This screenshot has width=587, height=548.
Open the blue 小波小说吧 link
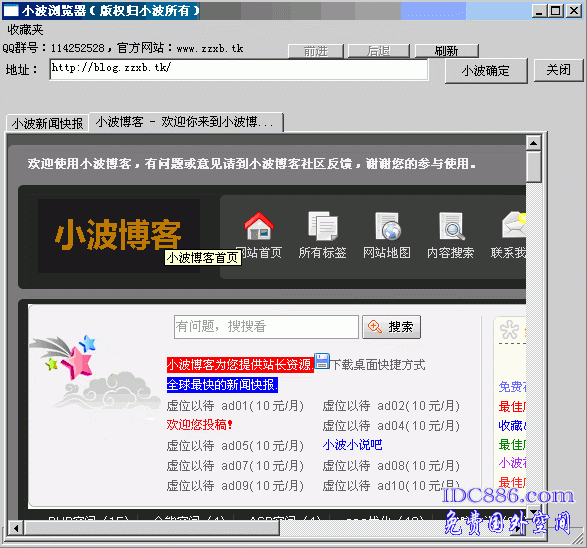tap(352, 445)
